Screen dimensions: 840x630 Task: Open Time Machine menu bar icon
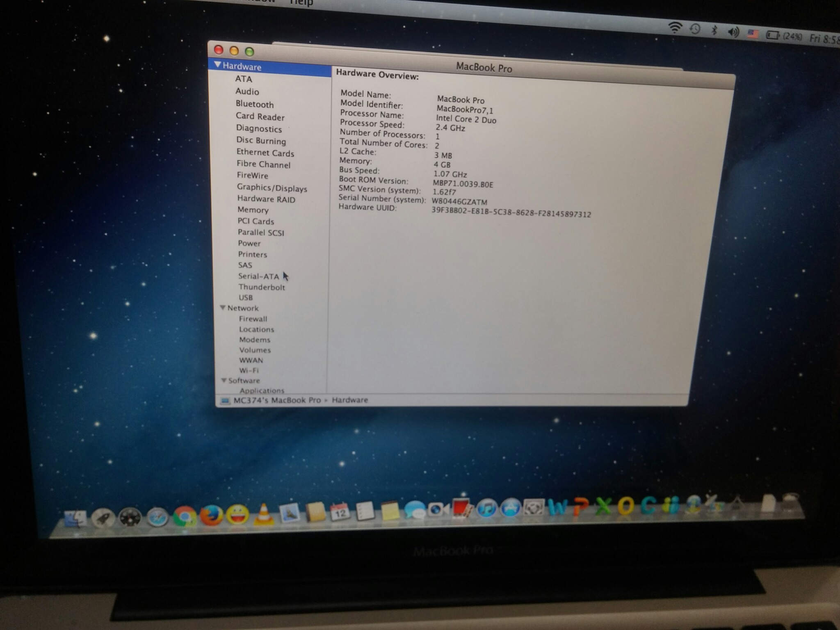[x=695, y=29]
